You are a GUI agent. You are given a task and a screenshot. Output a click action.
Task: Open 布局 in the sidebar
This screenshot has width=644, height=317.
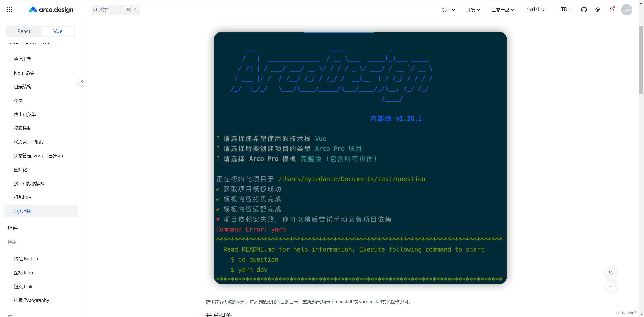41,100
